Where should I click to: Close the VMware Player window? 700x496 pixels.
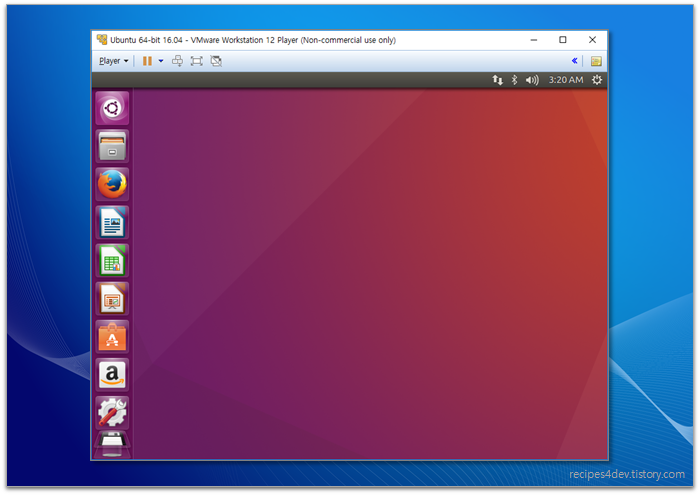click(592, 40)
